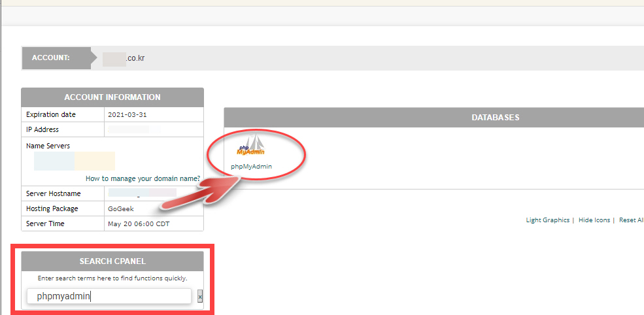The width and height of the screenshot is (644, 315).
Task: Click the Hosting Package label
Action: [52, 208]
